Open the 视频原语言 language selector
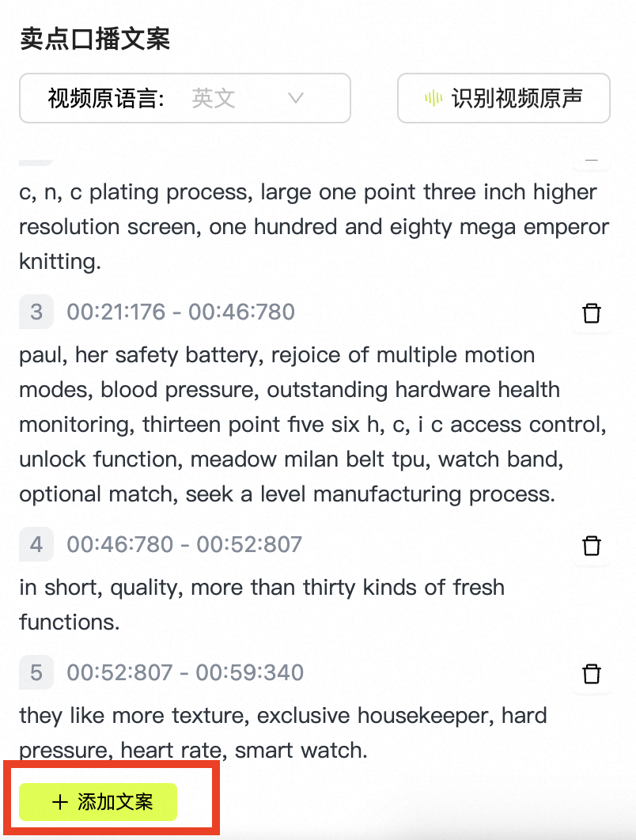The width and height of the screenshot is (636, 840). coord(185,98)
